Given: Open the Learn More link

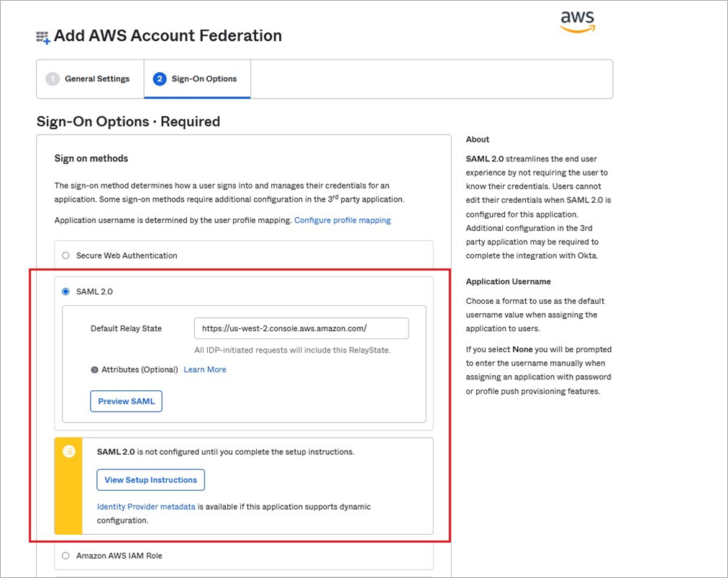Looking at the screenshot, I should [x=205, y=370].
